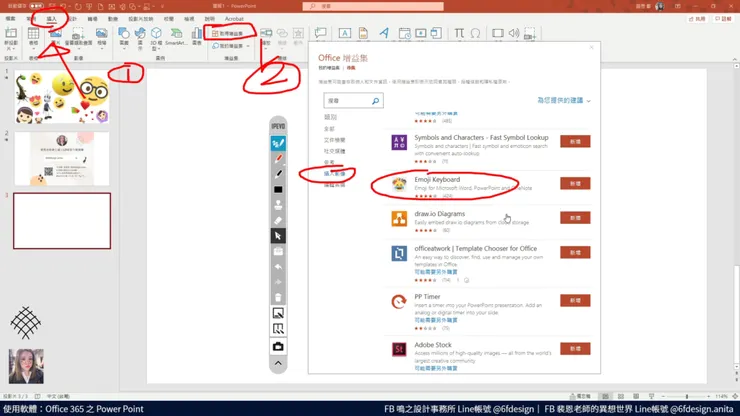Screen dimensions: 740x416
Task: Click the Screenshot icon in the ribbon
Action: tap(78, 36)
